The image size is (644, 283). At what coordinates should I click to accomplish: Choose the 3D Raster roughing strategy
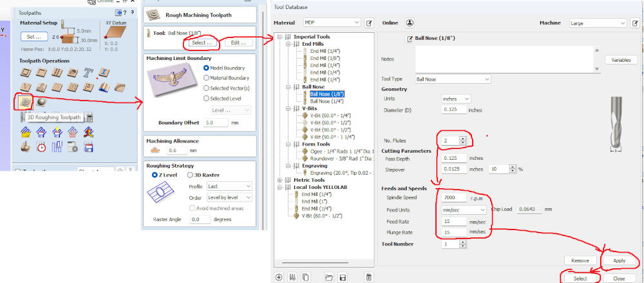point(190,175)
